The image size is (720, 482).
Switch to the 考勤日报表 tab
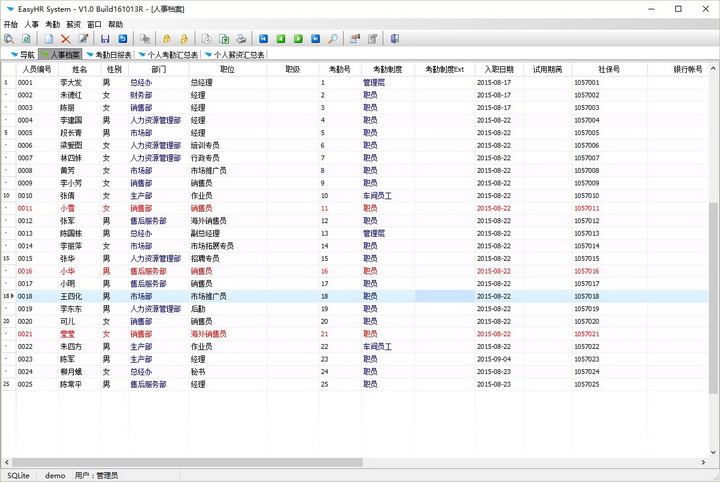tap(110, 55)
